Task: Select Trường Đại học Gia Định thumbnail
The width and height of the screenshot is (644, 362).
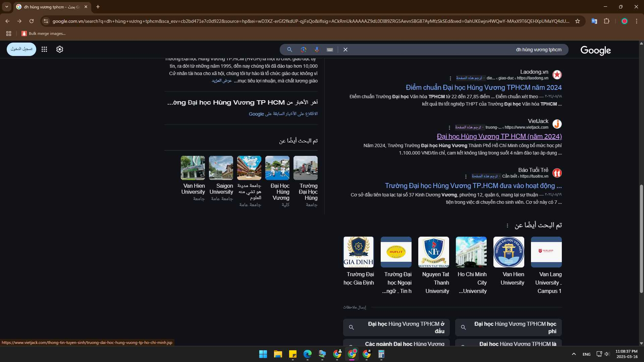Action: [359, 252]
